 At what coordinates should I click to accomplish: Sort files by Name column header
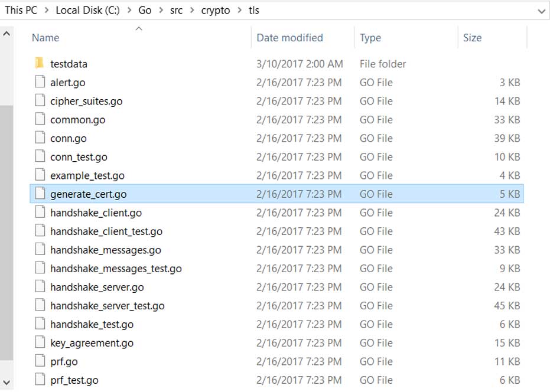pyautogui.click(x=45, y=38)
